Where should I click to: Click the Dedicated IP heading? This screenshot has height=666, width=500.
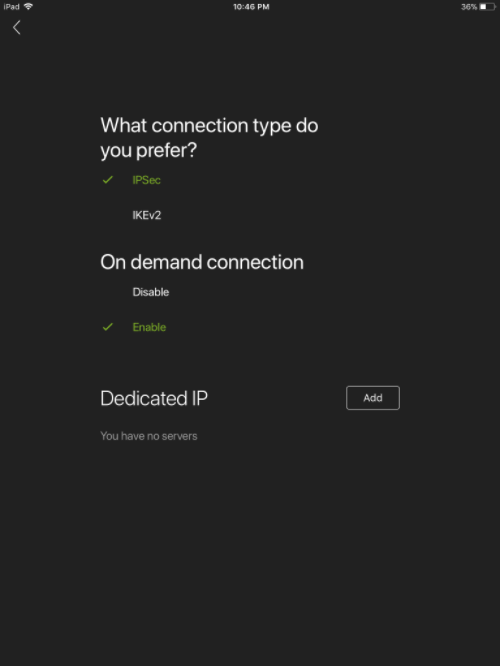click(x=154, y=398)
